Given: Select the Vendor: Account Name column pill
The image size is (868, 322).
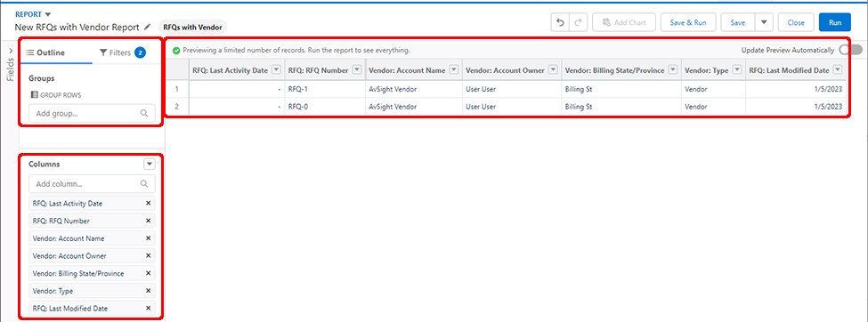Looking at the screenshot, I should point(92,238).
